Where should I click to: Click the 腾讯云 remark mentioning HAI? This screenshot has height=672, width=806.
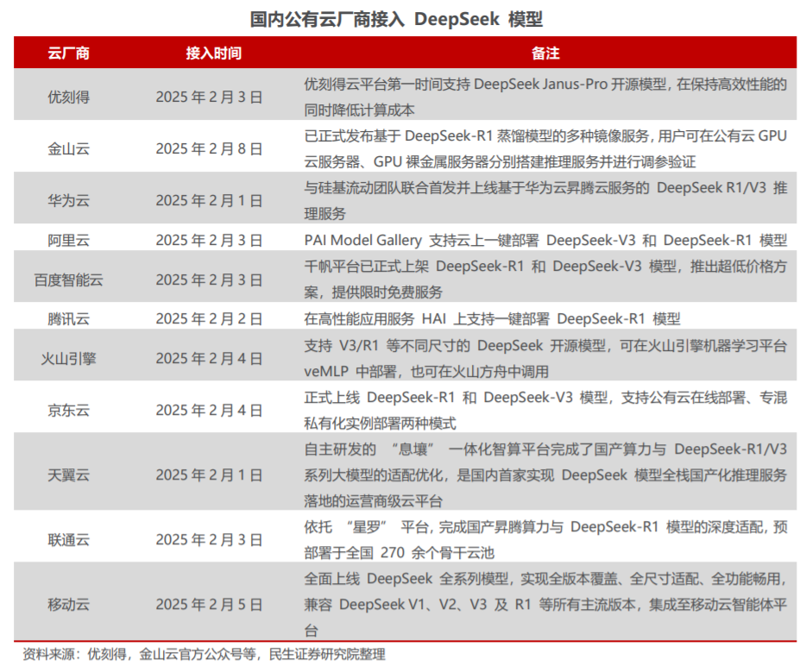492,319
